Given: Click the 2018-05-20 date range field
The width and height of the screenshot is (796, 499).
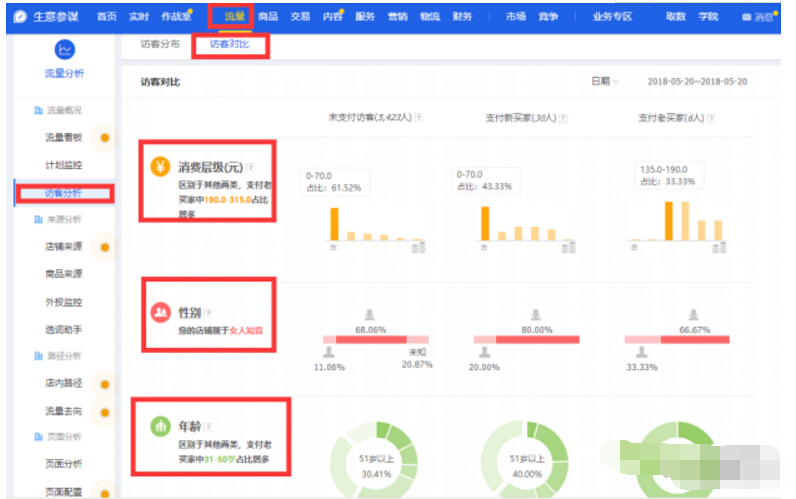Looking at the screenshot, I should pyautogui.click(x=697, y=82).
